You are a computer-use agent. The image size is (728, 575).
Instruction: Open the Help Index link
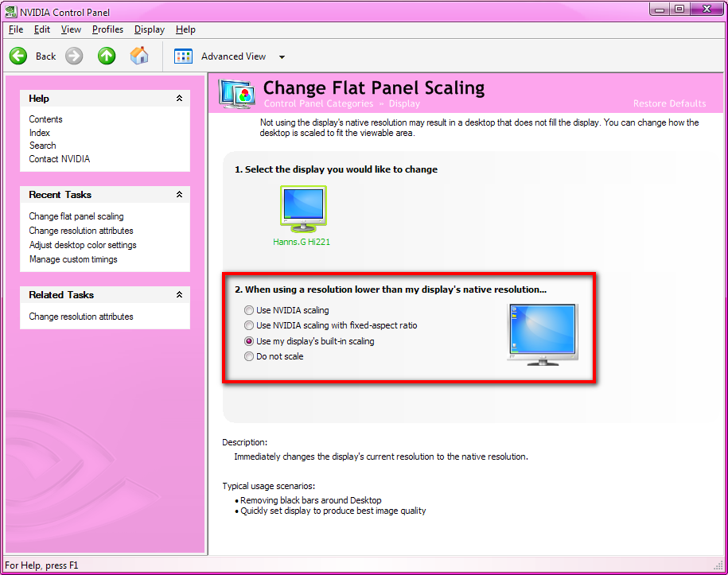click(40, 133)
